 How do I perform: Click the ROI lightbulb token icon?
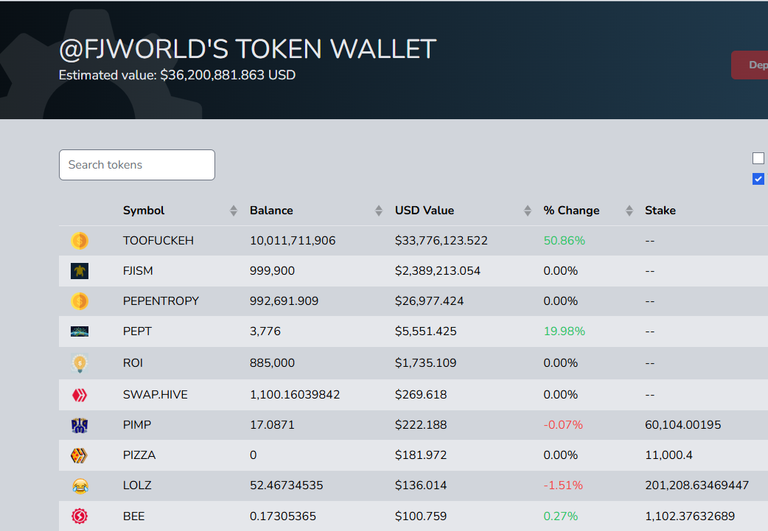pos(79,363)
